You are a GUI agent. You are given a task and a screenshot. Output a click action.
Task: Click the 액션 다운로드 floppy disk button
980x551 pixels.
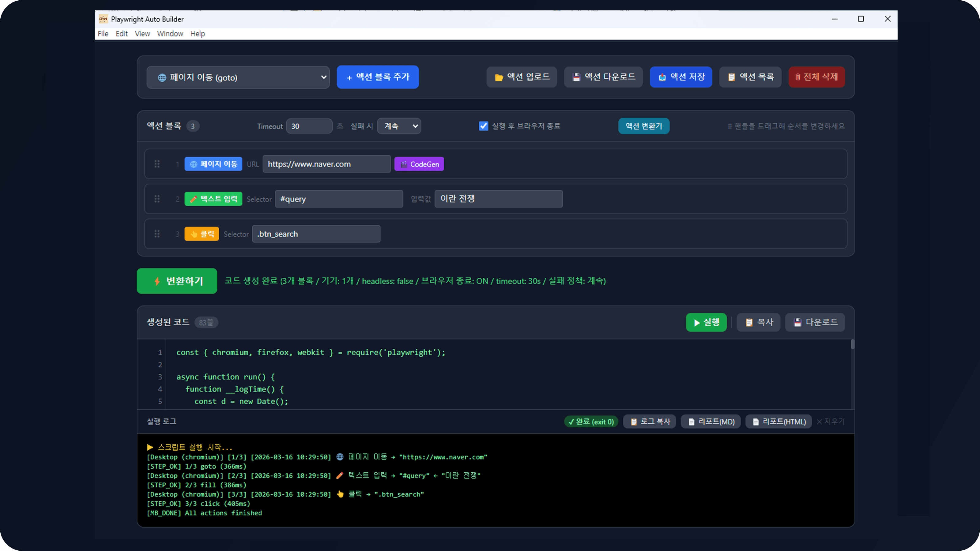point(603,77)
